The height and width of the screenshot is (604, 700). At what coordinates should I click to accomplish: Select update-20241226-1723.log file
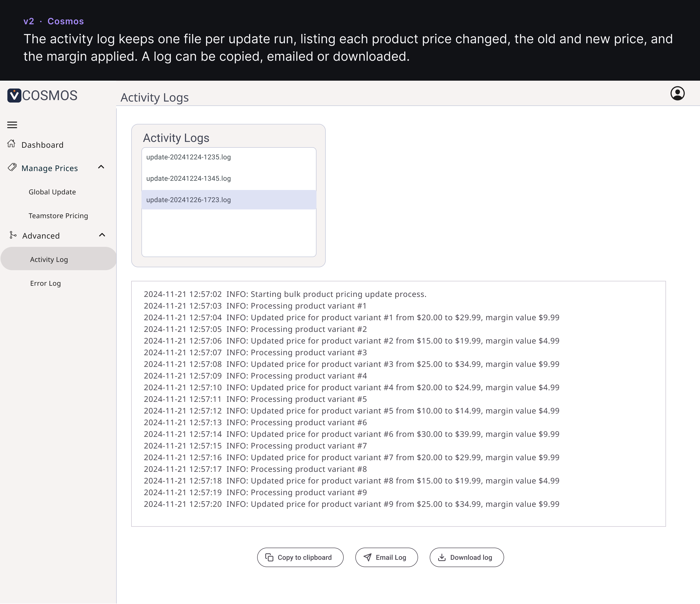click(229, 200)
